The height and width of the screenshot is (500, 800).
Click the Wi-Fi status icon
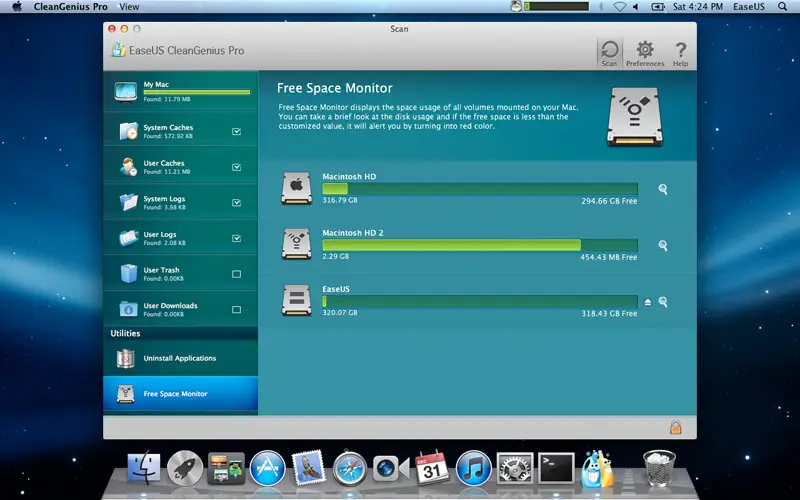point(619,7)
